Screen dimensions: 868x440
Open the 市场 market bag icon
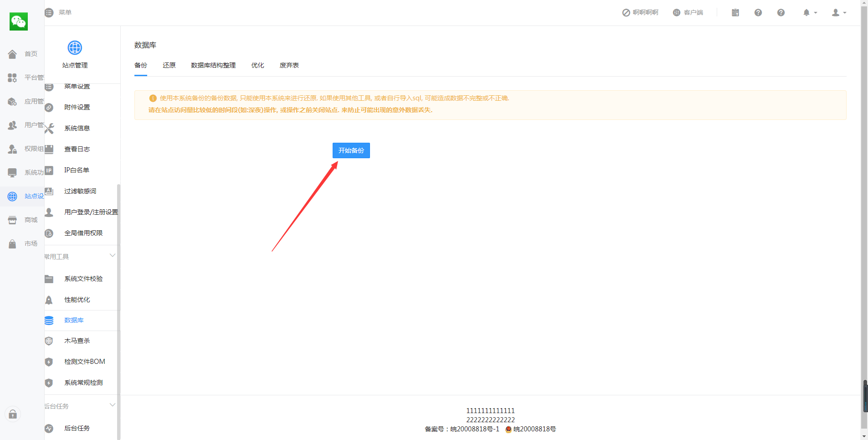(x=12, y=243)
